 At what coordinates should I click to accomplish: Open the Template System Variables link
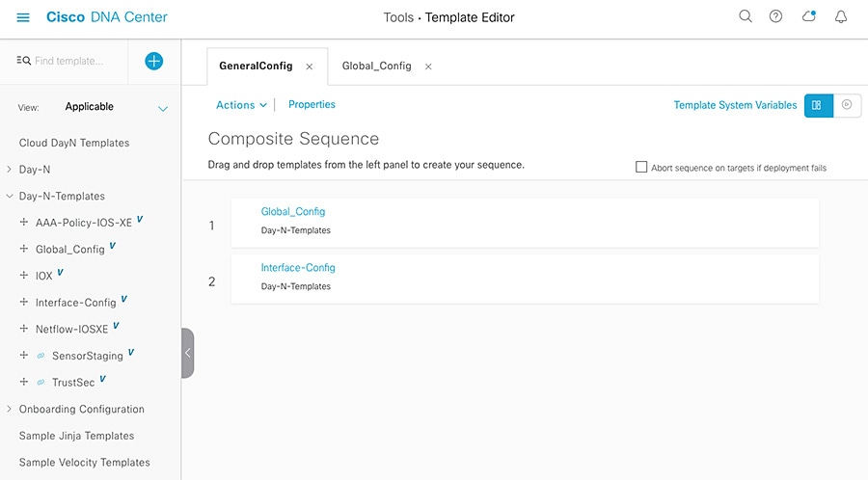pyautogui.click(x=735, y=105)
